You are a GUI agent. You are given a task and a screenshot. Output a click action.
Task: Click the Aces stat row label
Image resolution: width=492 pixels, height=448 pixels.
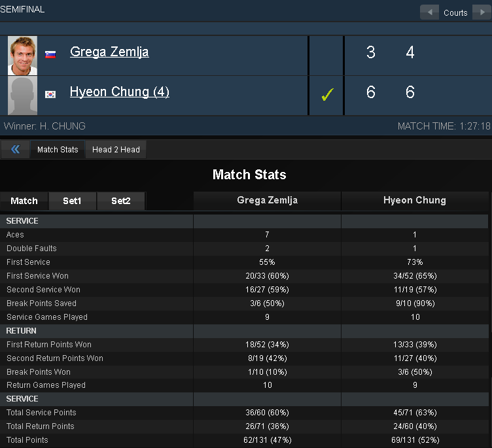[15, 235]
